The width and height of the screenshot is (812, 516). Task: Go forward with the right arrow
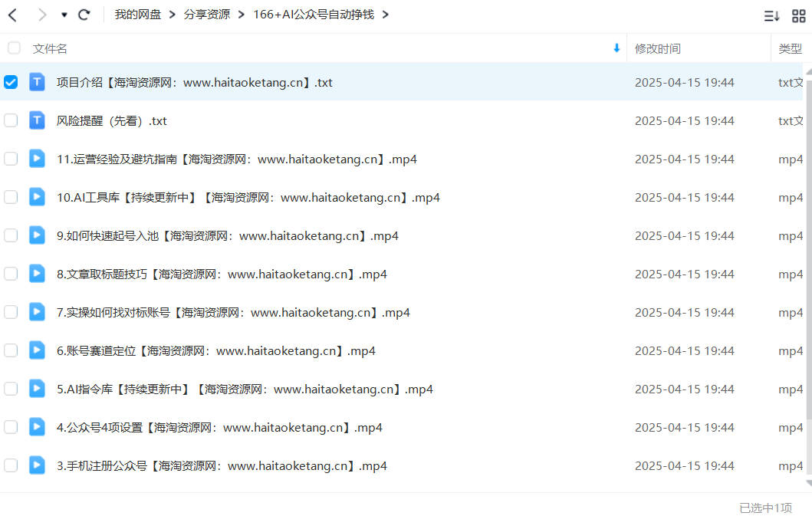(x=42, y=15)
